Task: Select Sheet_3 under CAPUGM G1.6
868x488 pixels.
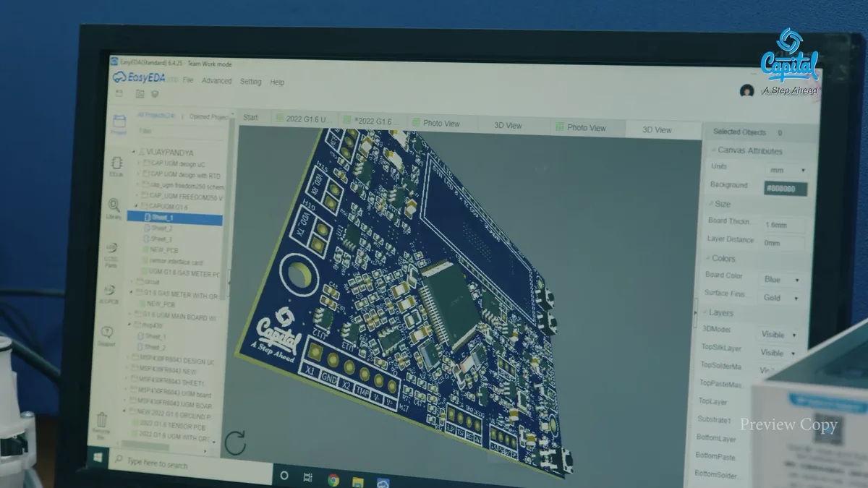Action: point(160,239)
